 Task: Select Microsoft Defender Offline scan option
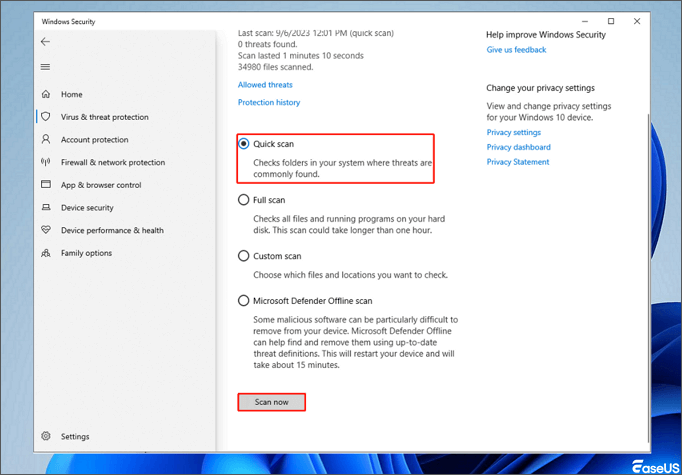244,301
